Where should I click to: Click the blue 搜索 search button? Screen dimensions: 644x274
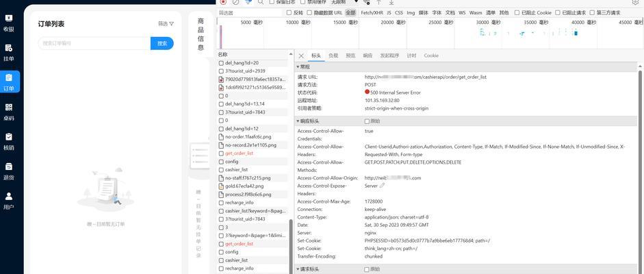point(162,43)
